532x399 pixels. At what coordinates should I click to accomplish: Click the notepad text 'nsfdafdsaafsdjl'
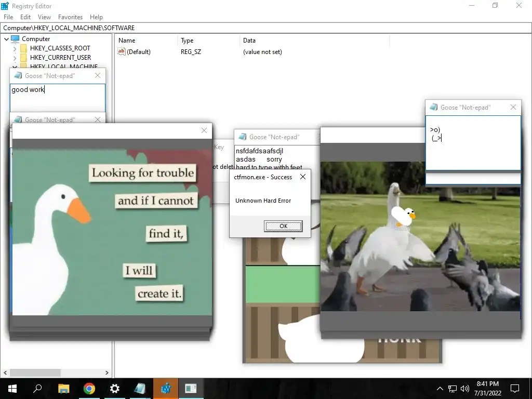(259, 151)
